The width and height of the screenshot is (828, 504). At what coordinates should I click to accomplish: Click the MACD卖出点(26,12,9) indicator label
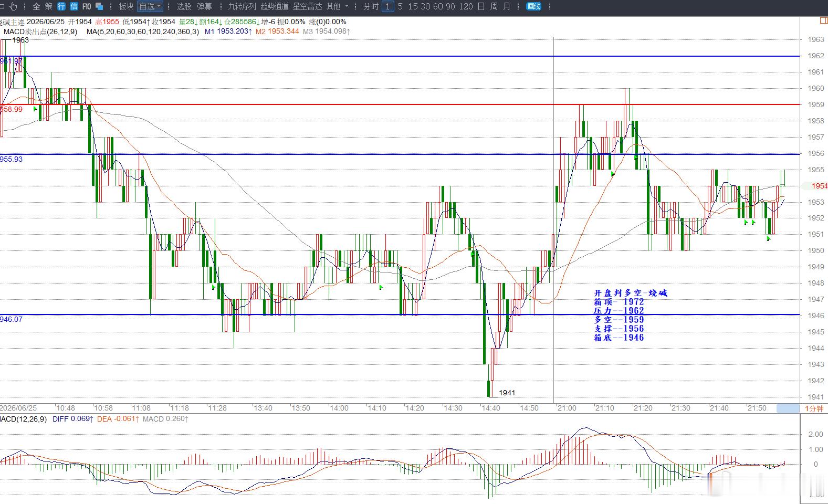pos(40,31)
